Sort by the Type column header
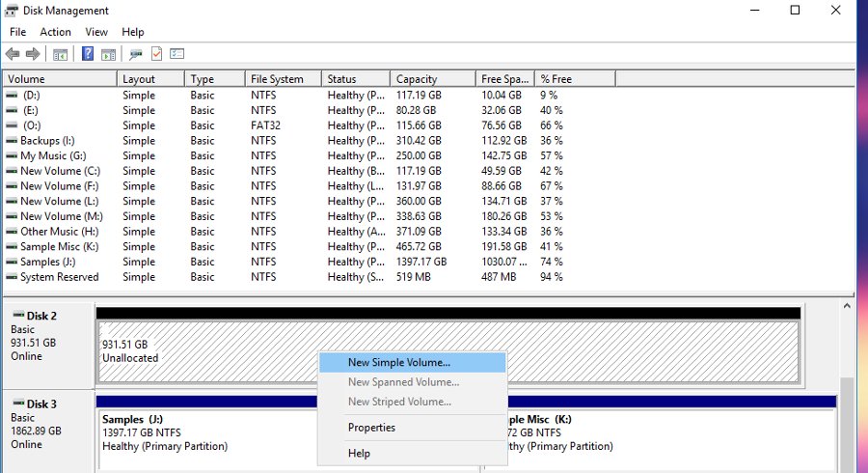Image resolution: width=868 pixels, height=473 pixels. (215, 79)
